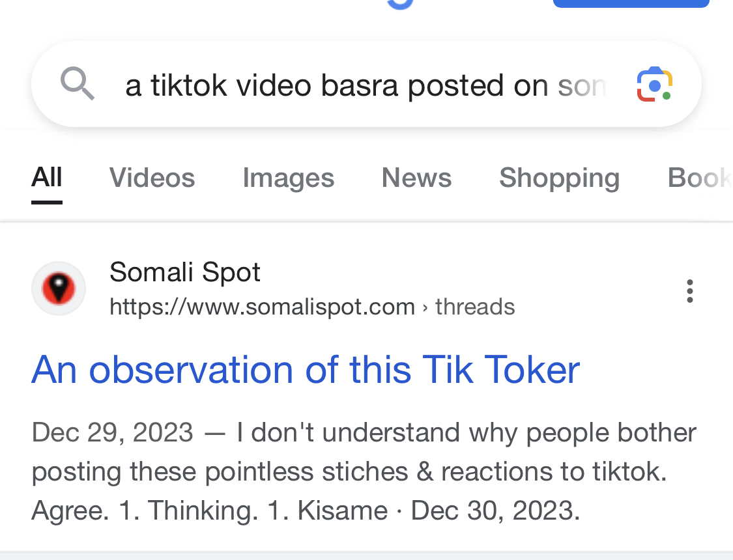Switch to the Videos tab
Screen dimensions: 733x560
point(152,178)
